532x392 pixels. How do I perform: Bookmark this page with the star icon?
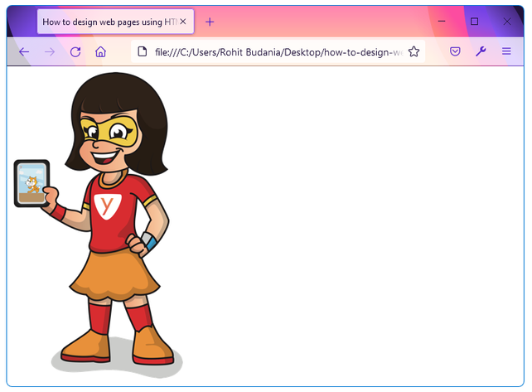[x=414, y=51]
